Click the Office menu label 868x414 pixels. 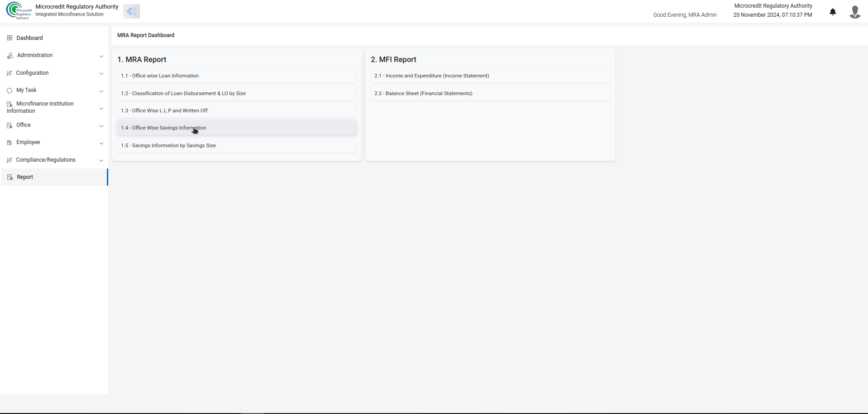(x=24, y=125)
